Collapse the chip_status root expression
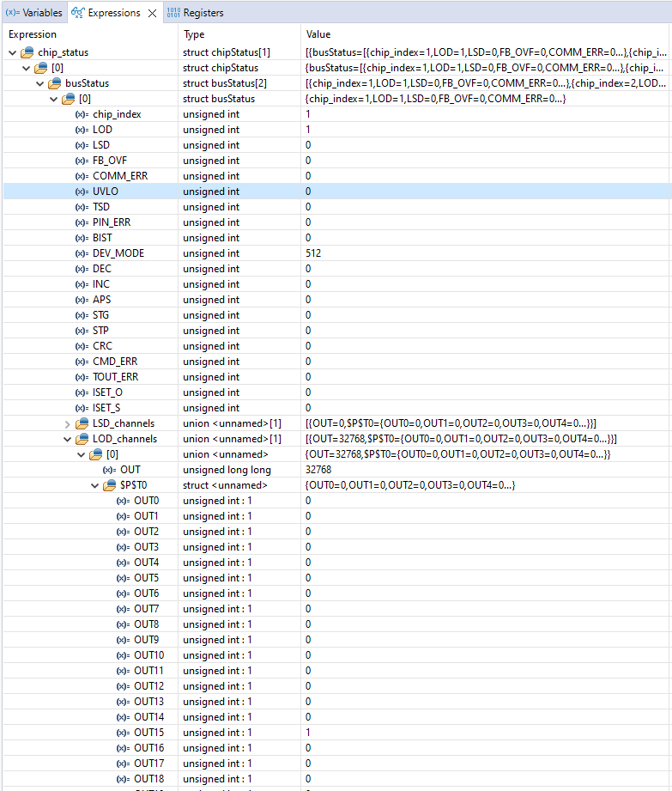672x791 pixels. click(13, 52)
